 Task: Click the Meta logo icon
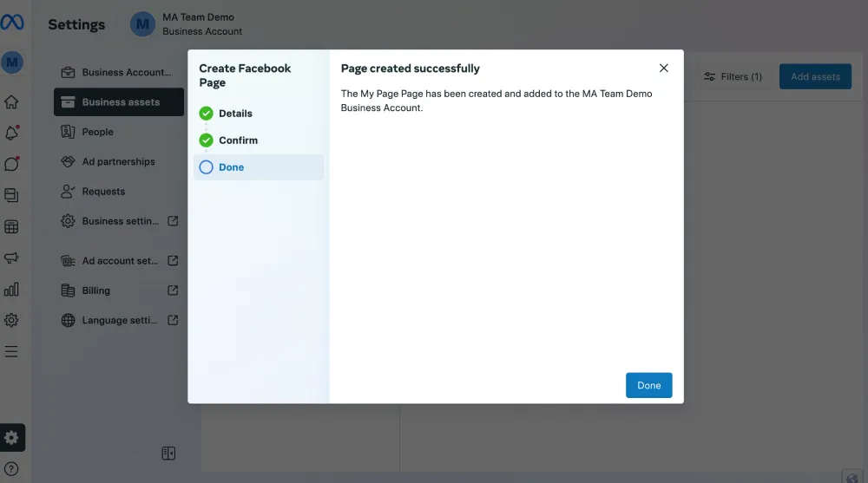coord(11,23)
